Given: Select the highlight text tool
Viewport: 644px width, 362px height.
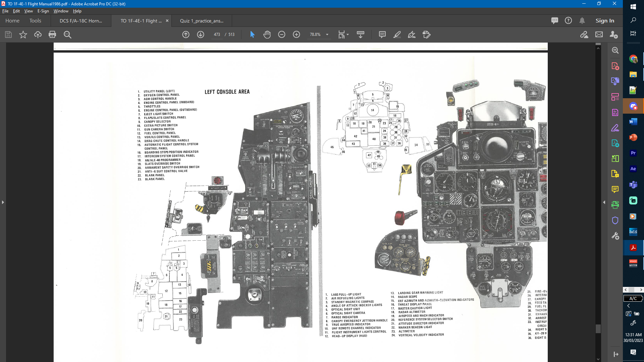Looking at the screenshot, I should (x=397, y=35).
